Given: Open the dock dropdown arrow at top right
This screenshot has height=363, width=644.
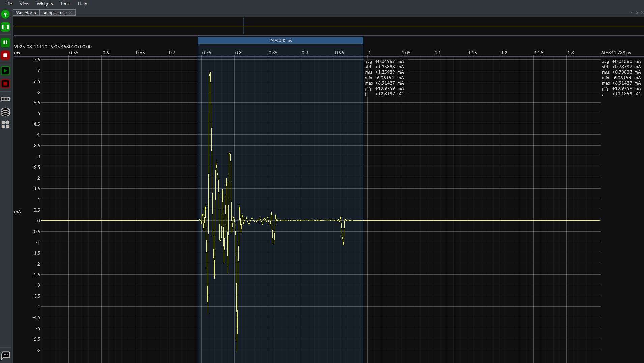Looking at the screenshot, I should 632,12.
